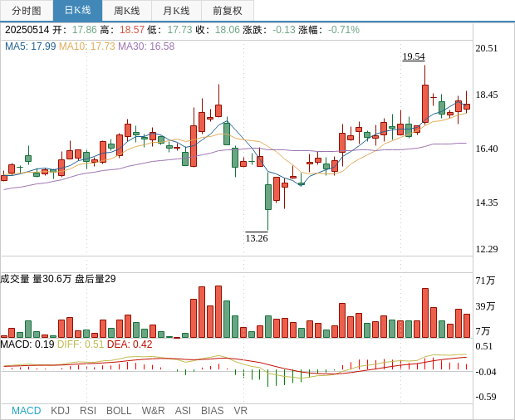Click the DEA: 0.42 value
Image resolution: width=515 pixels, height=420 pixels.
[x=130, y=344]
